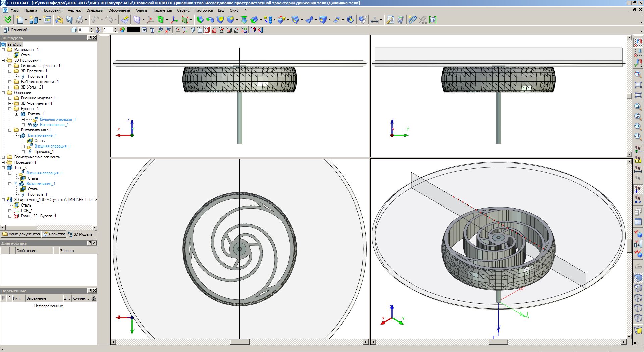The width and height of the screenshot is (644, 352).
Task: Pin the Диагностика panel
Action: [x=90, y=243]
